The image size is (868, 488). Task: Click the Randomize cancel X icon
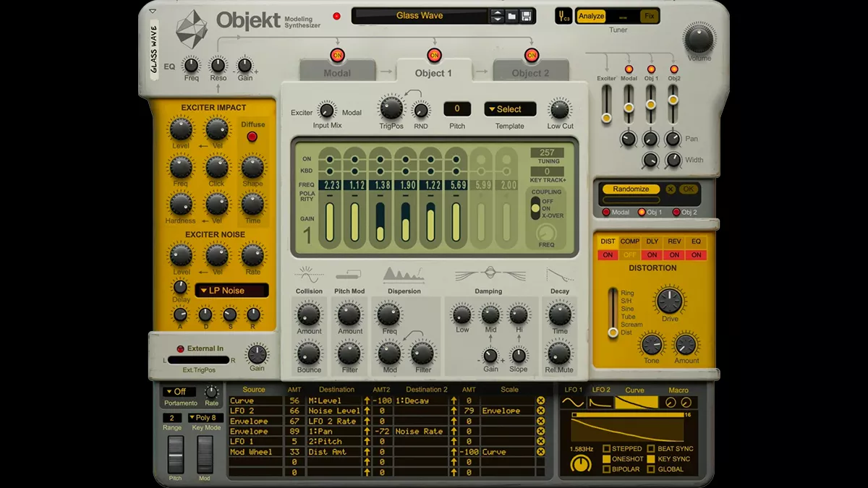click(x=671, y=189)
